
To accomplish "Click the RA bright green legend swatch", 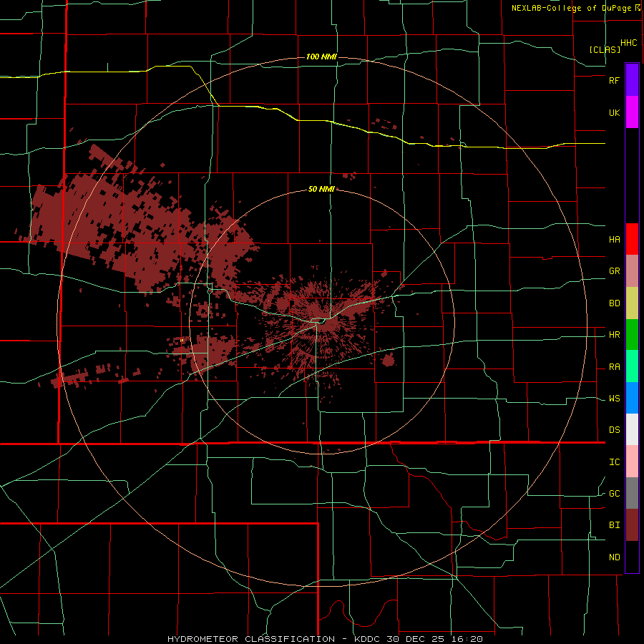I will tap(632, 366).
